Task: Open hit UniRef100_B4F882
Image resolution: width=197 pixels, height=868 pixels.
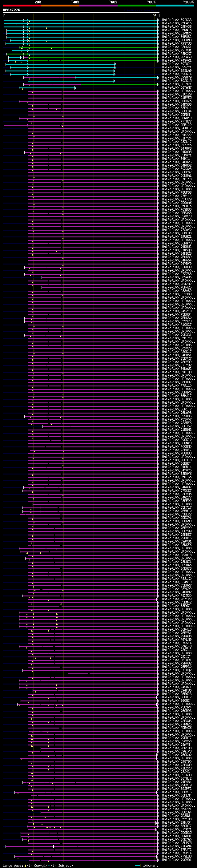Action: coord(177,37)
